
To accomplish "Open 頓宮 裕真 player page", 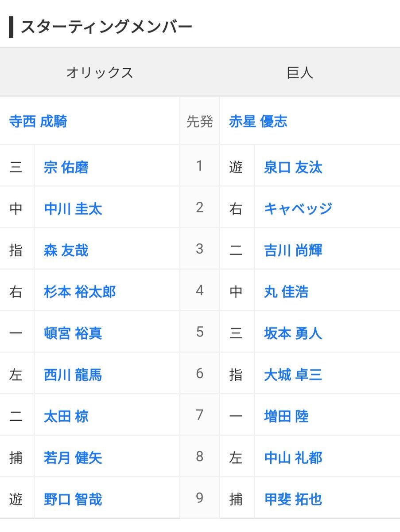I will coord(73,333).
